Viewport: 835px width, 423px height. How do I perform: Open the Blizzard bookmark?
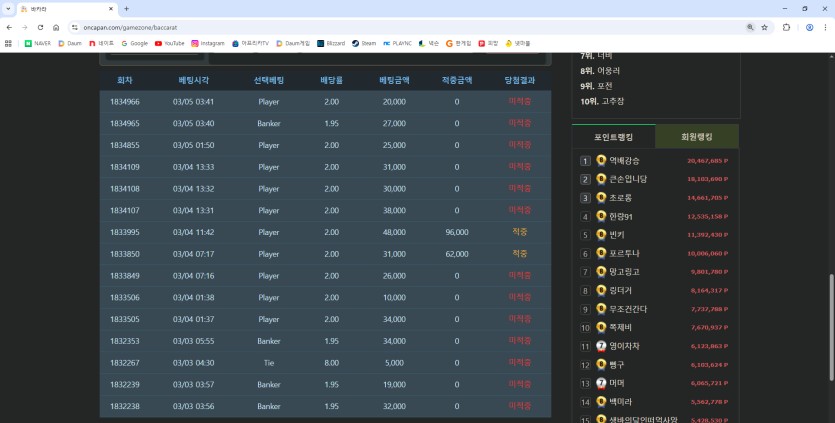(x=331, y=43)
